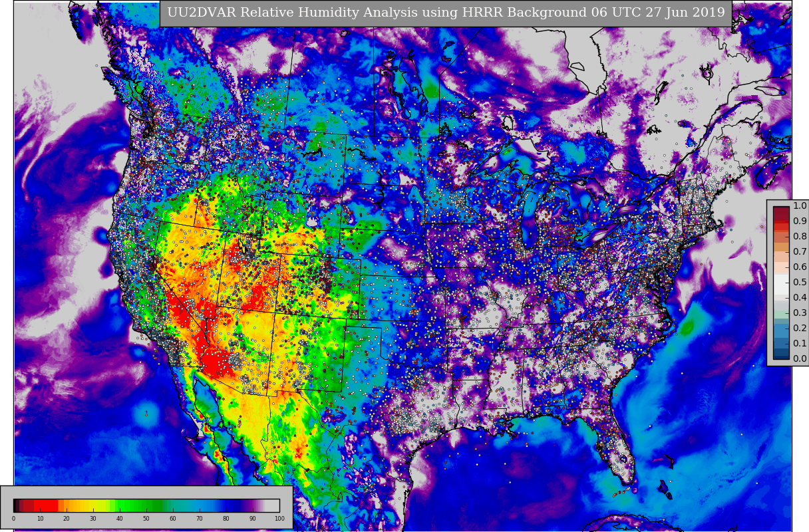Viewport: 809px width, 532px height.
Task: Click the "0.5" label on the right scale
Action: point(800,283)
